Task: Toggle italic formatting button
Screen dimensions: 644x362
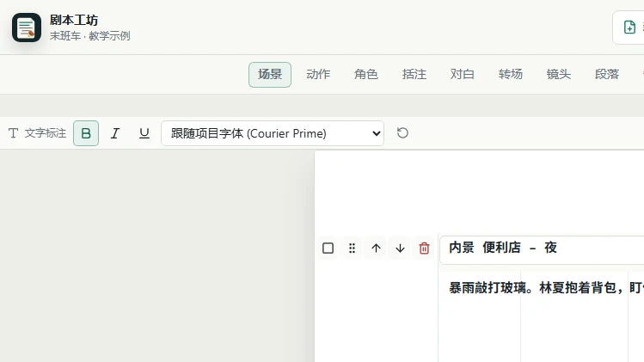Action: 115,133
